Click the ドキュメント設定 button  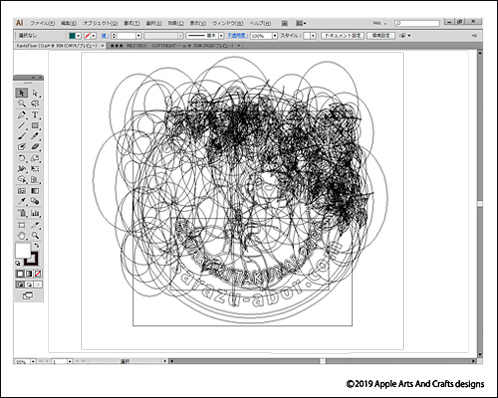click(342, 35)
